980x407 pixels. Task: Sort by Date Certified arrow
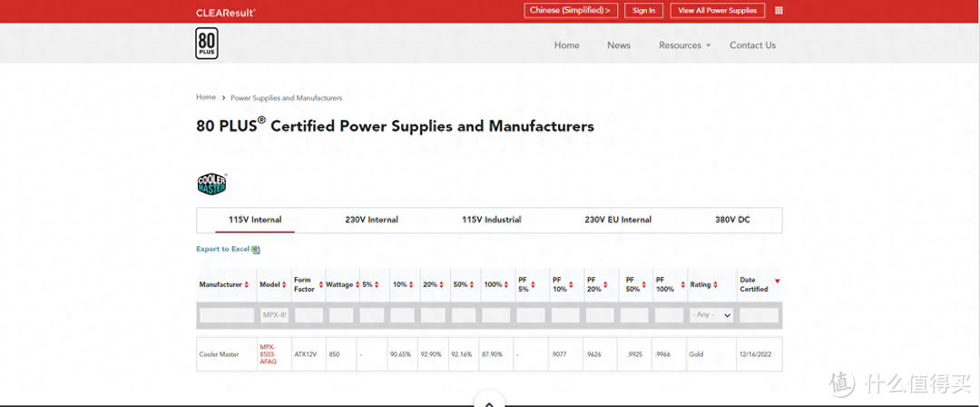(777, 281)
